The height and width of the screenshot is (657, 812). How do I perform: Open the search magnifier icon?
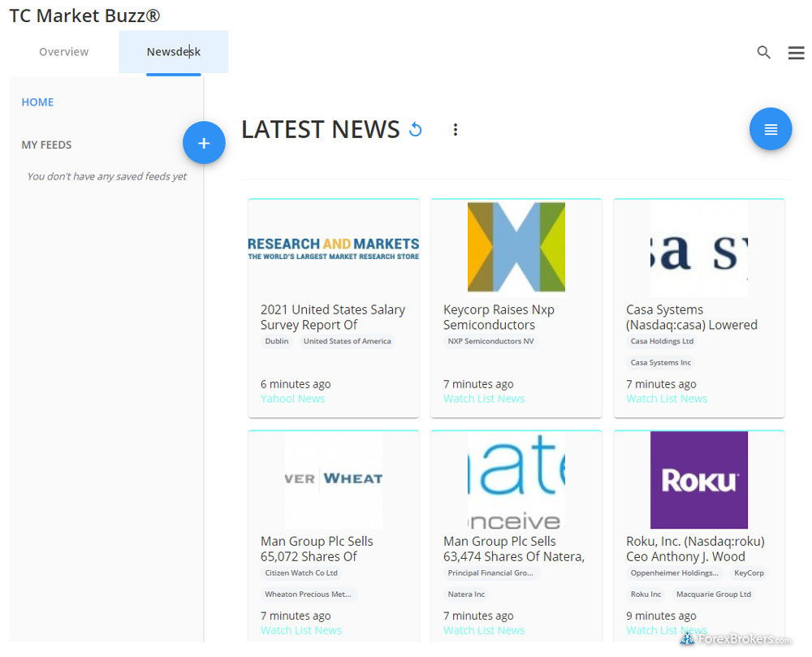coord(763,52)
